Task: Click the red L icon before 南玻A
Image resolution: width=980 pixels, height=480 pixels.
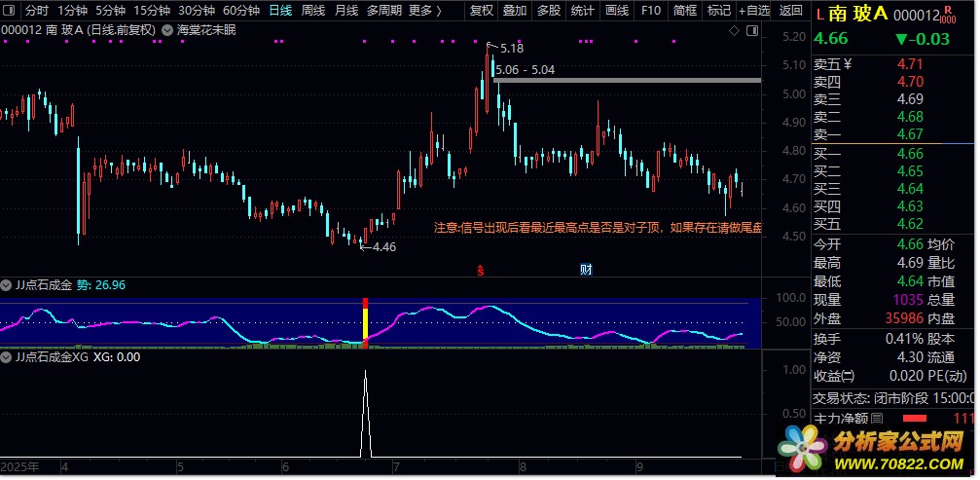Action: 820,14
